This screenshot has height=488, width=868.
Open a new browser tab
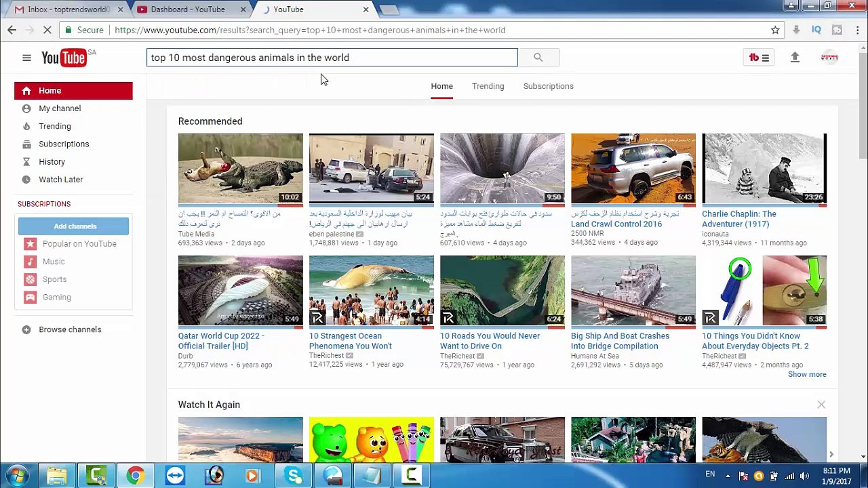click(x=389, y=9)
